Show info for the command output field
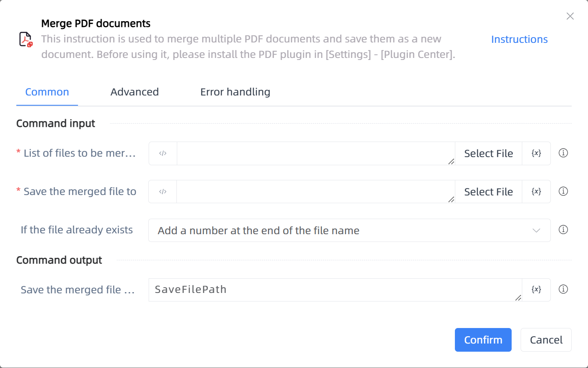Screen dimensions: 588x368 (563, 289)
